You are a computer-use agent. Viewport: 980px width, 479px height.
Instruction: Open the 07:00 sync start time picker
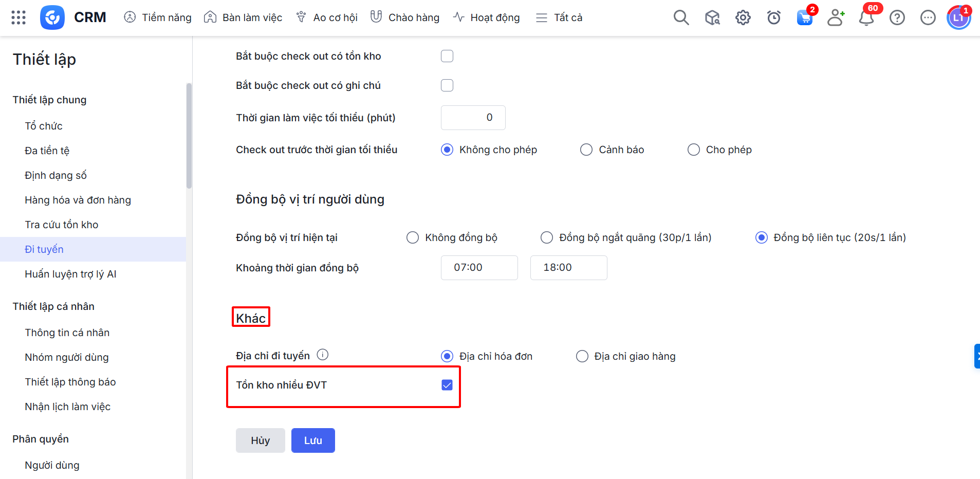[x=479, y=268]
